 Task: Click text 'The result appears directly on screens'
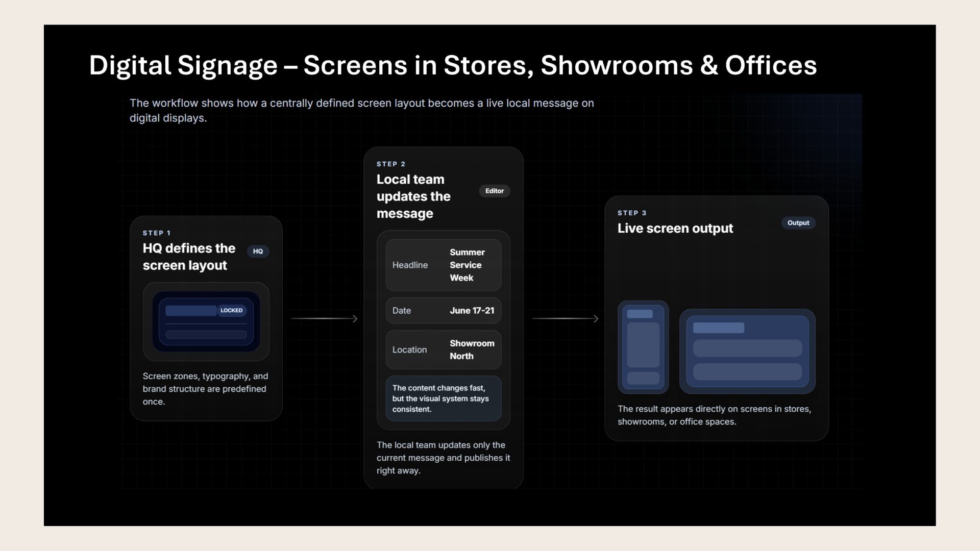(714, 415)
